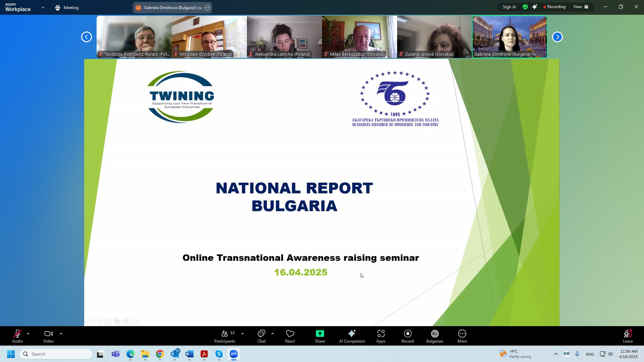Expand audio settings arrow next to Audio
This screenshot has width=644, height=362.
tap(28, 334)
